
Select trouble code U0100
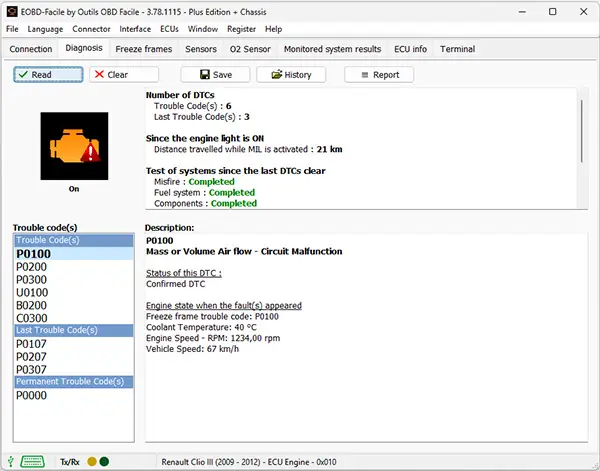click(31, 293)
